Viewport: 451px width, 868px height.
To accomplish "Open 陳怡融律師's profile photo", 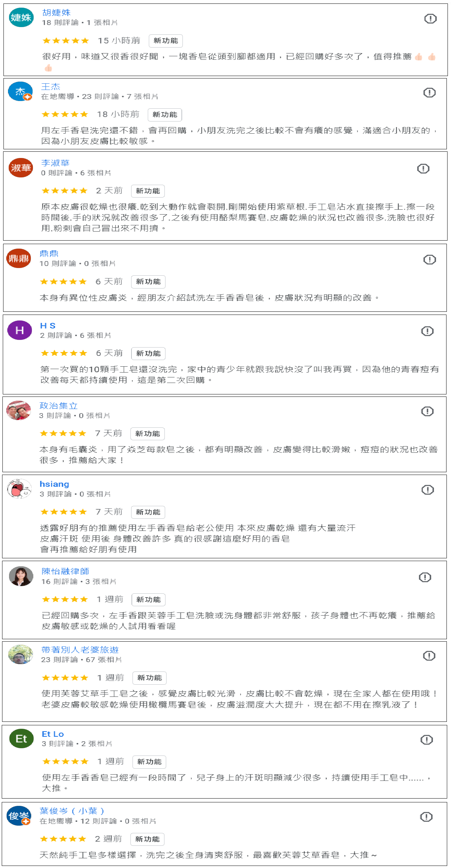I will 21,576.
